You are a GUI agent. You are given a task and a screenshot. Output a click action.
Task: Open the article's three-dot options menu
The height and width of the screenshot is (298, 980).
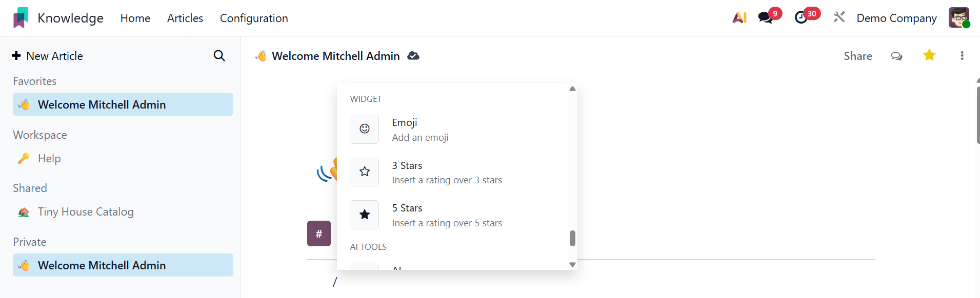962,56
